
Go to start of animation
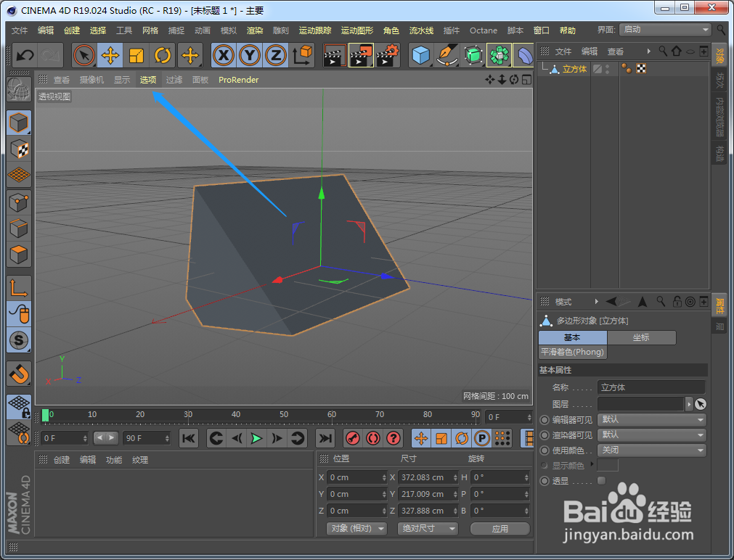click(x=189, y=438)
